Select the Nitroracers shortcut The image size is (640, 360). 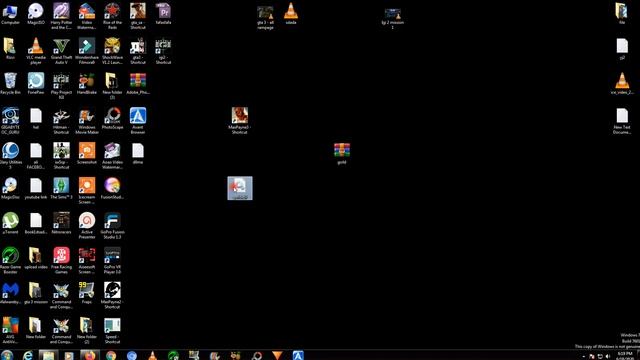(x=61, y=223)
